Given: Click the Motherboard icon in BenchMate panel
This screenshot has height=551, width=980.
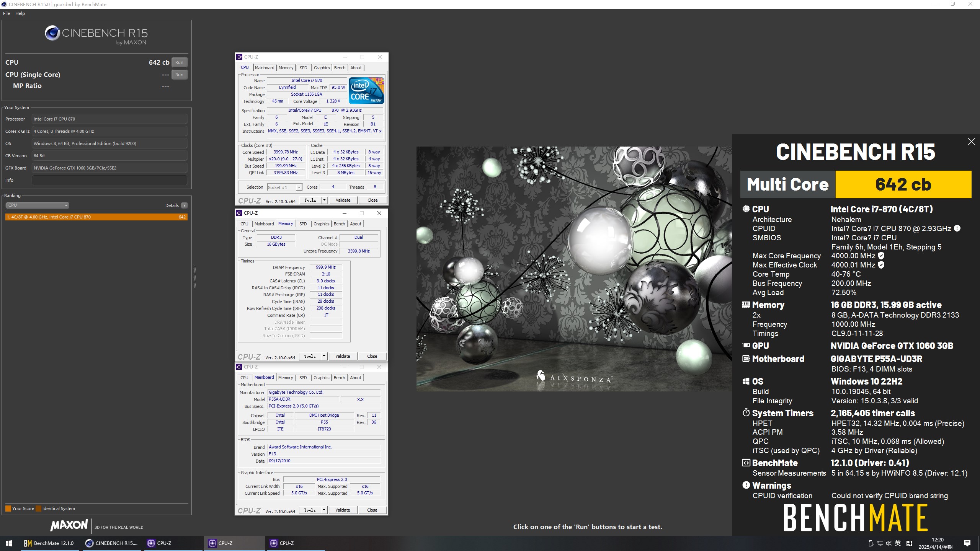Looking at the screenshot, I should (x=746, y=359).
